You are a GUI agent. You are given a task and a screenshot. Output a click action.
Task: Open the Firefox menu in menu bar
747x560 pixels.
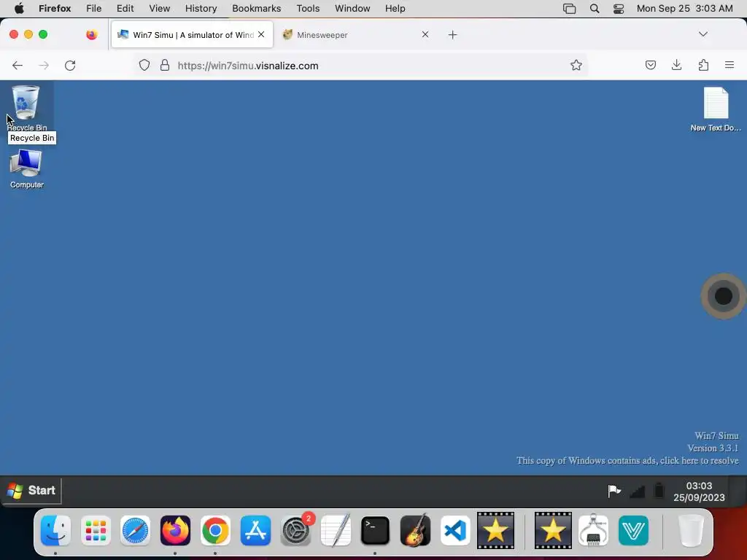click(55, 8)
